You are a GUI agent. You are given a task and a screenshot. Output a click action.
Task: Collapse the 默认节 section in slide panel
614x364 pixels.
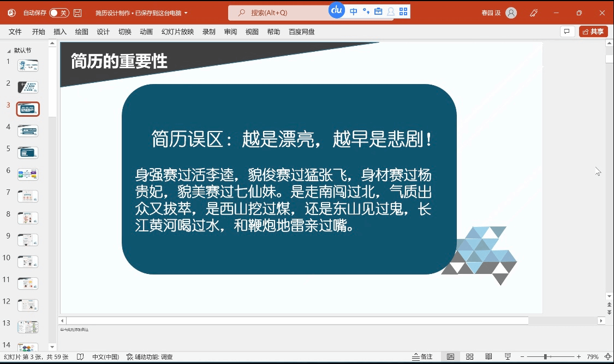point(8,50)
